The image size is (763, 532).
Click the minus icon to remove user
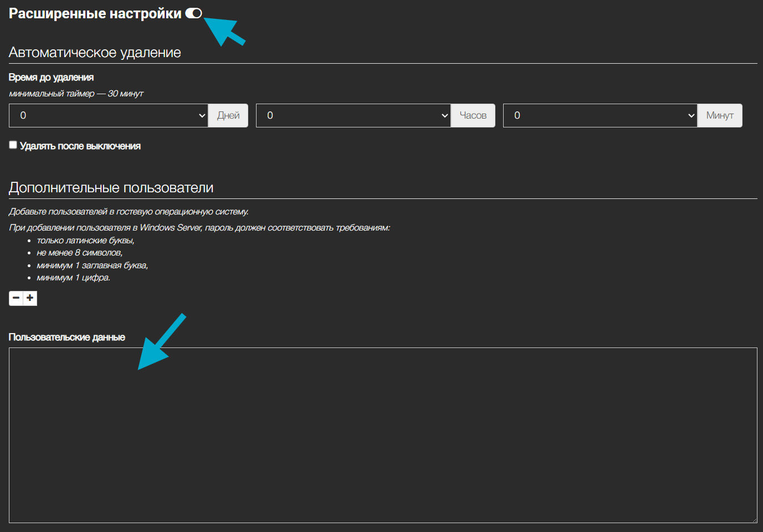[16, 298]
